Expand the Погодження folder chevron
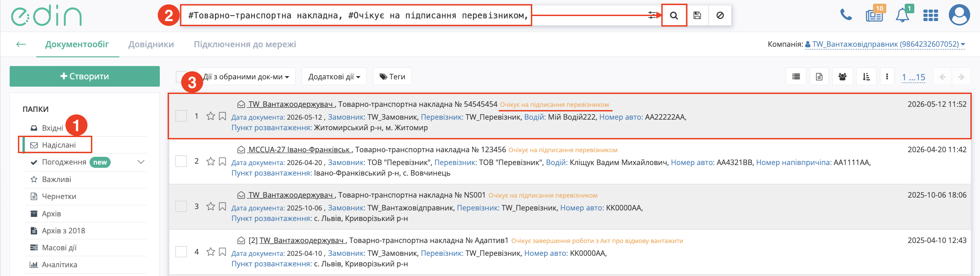980x276 pixels. coord(141,162)
